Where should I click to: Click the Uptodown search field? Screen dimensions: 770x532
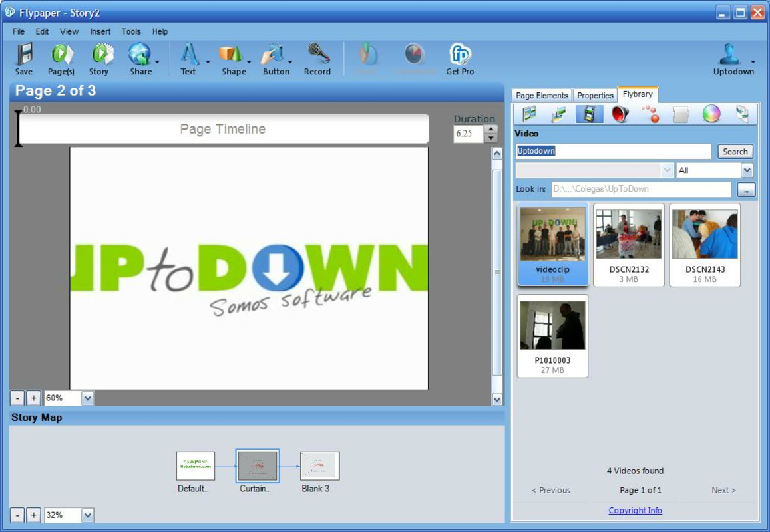[613, 151]
